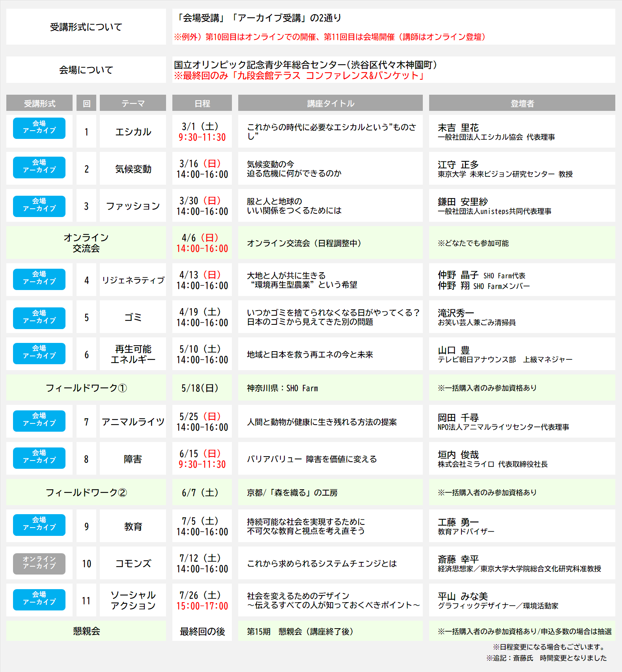The width and height of the screenshot is (622, 672).
Task: Click the 会場アーカイブ badge in row 1
Action: coord(39,128)
